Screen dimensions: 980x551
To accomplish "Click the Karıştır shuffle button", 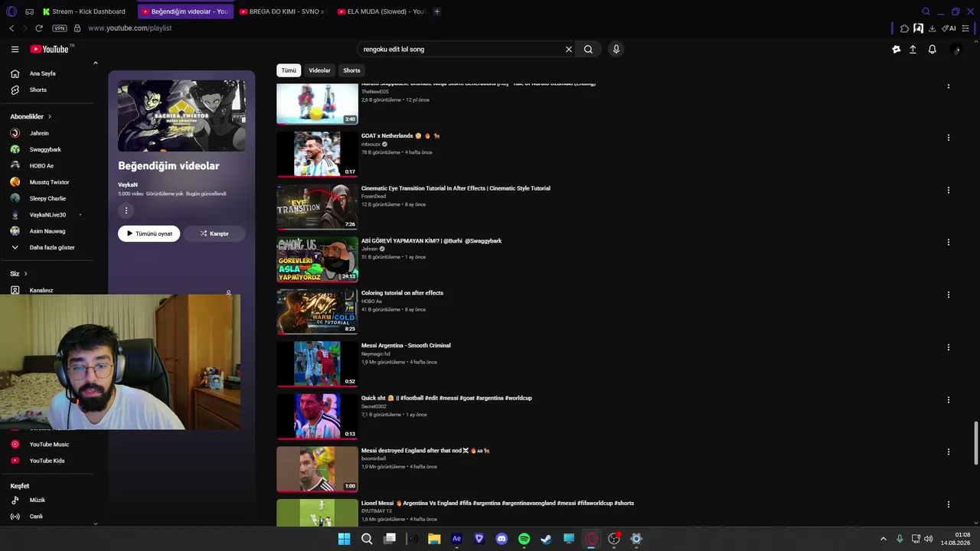I will coord(214,233).
